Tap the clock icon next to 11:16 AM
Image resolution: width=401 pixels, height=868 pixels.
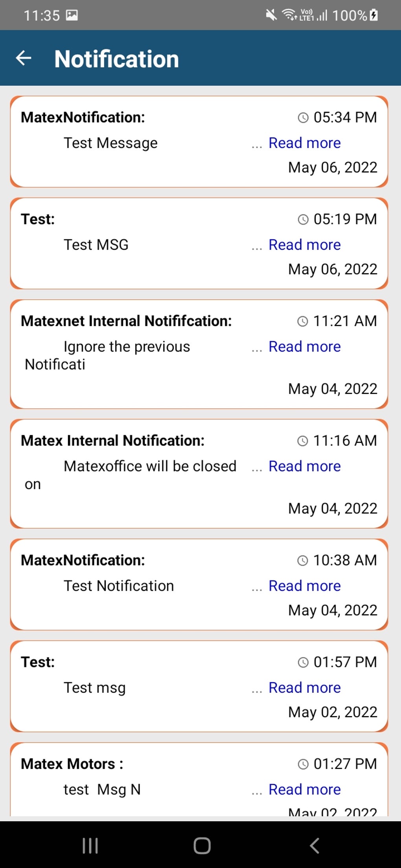(x=303, y=441)
